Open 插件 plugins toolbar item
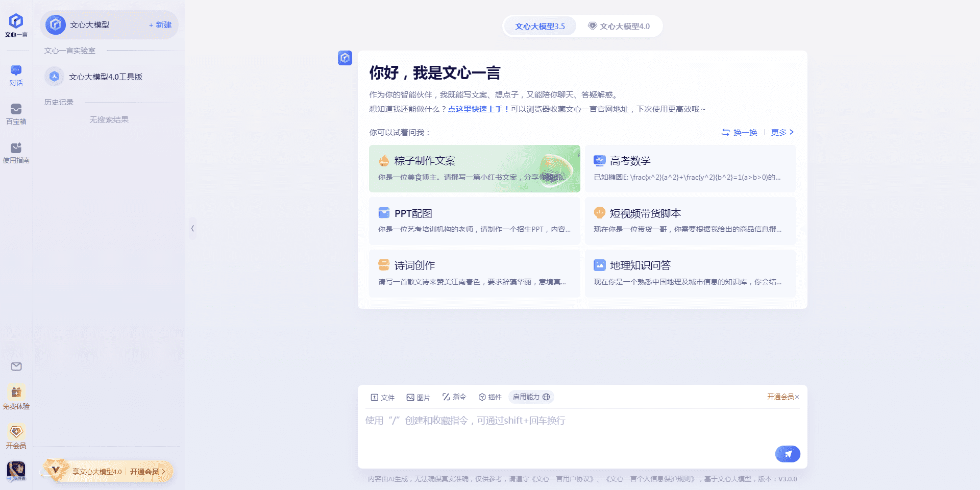The image size is (980, 490). pyautogui.click(x=490, y=397)
